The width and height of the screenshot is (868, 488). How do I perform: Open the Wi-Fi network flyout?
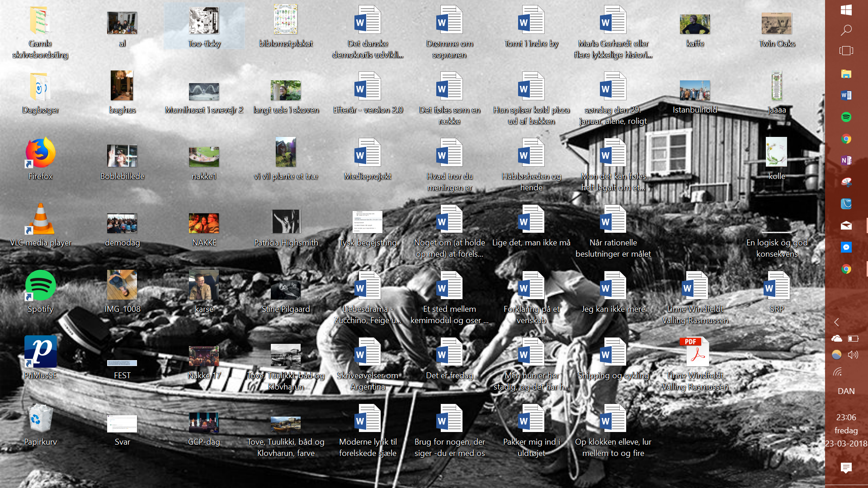[x=837, y=372]
